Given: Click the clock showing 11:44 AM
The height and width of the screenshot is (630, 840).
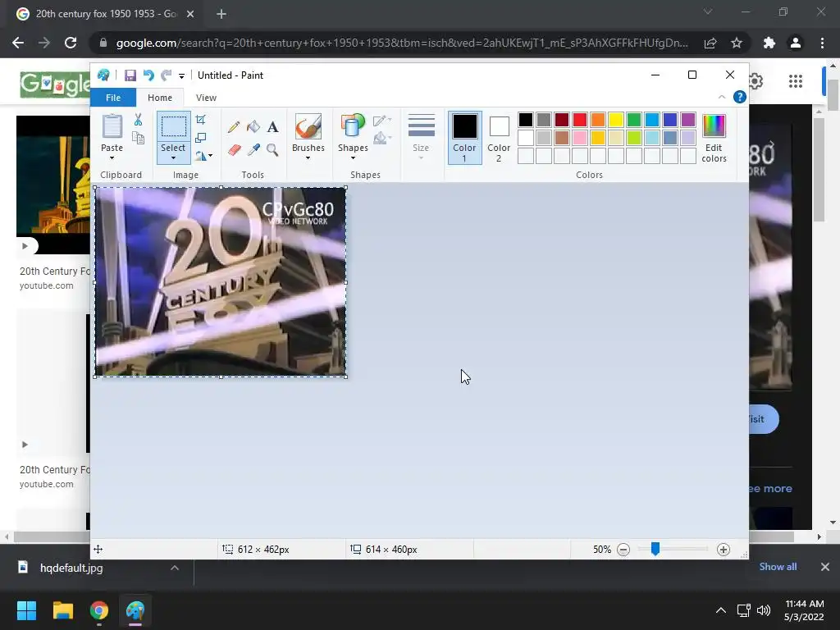Looking at the screenshot, I should (804, 604).
